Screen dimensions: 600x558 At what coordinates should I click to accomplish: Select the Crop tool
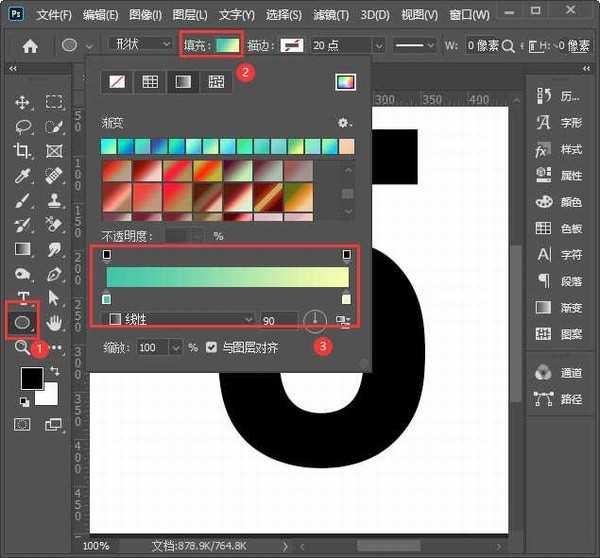click(22, 151)
